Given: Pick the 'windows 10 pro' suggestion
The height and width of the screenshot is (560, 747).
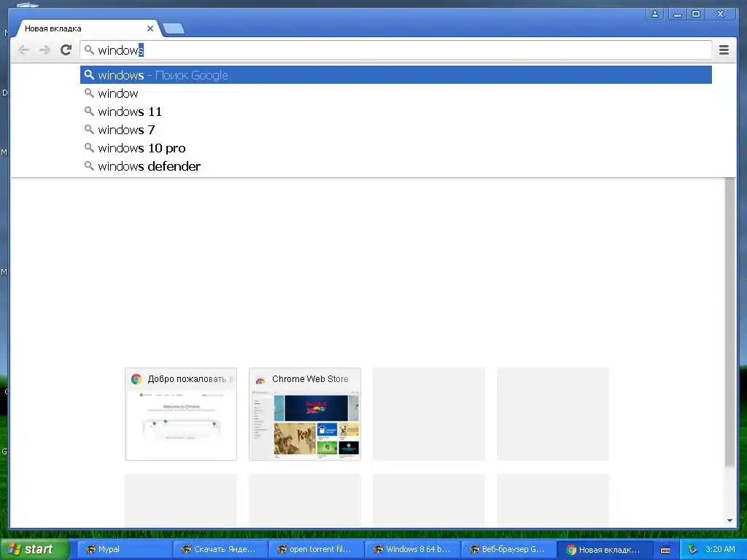Looking at the screenshot, I should coord(396,148).
